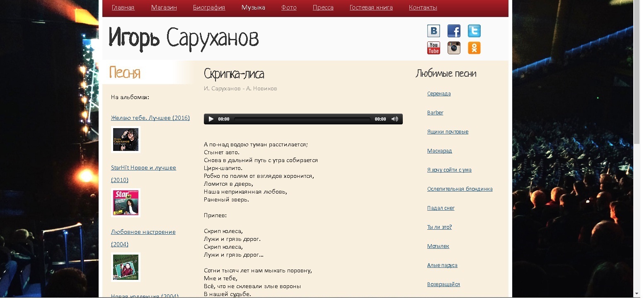Open album Желаю тебе. Лучшее (2016)

pos(150,118)
